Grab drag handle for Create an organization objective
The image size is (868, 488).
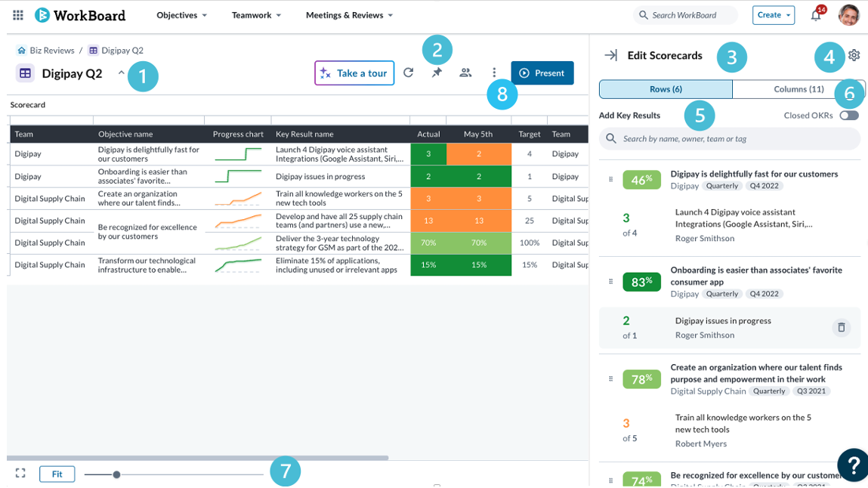point(610,379)
